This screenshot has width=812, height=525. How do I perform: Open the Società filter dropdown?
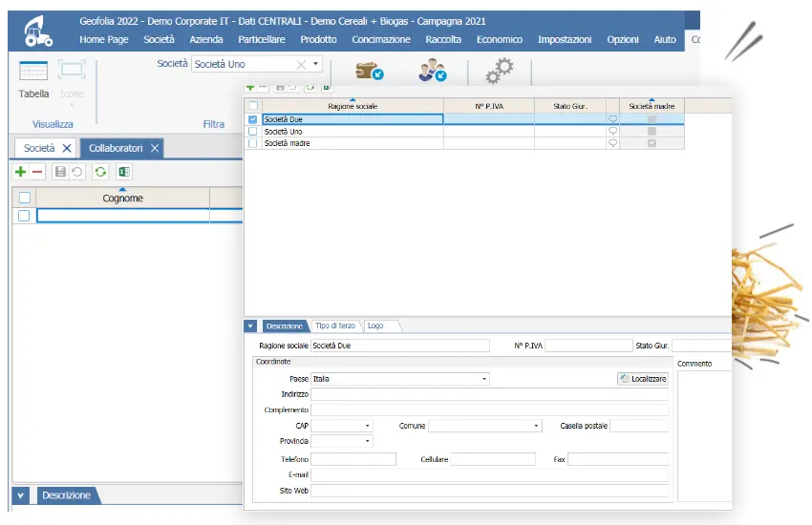tap(315, 64)
